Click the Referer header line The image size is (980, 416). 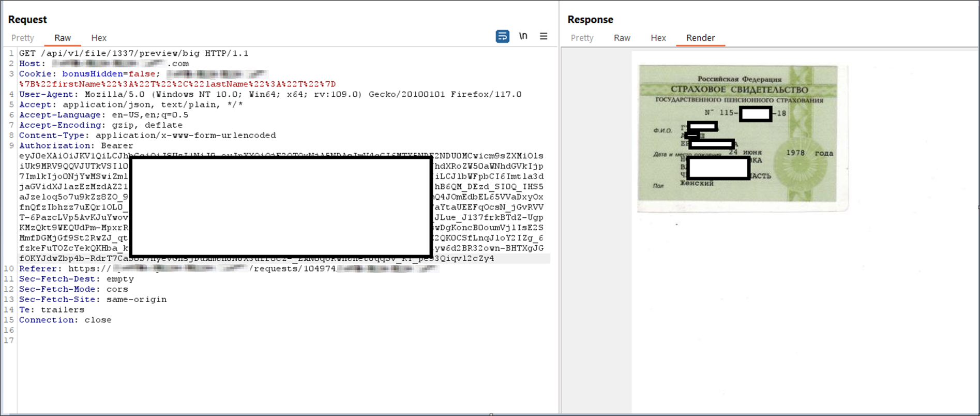click(229, 269)
